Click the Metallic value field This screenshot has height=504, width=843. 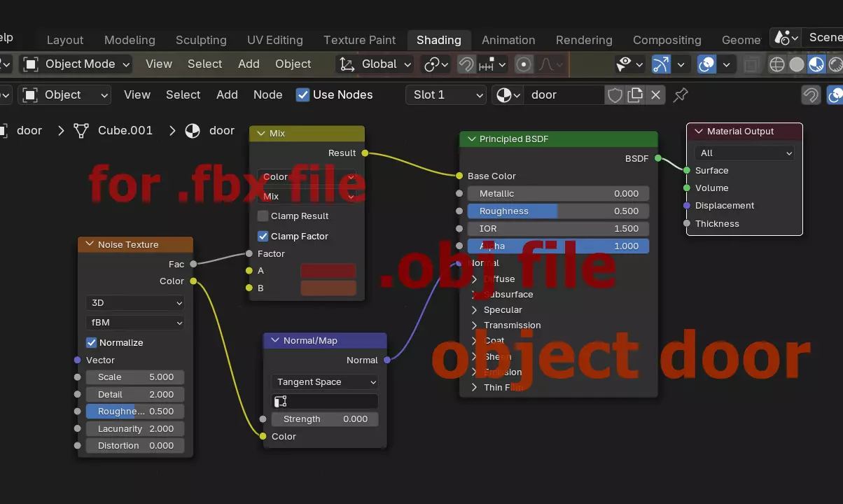tap(559, 194)
